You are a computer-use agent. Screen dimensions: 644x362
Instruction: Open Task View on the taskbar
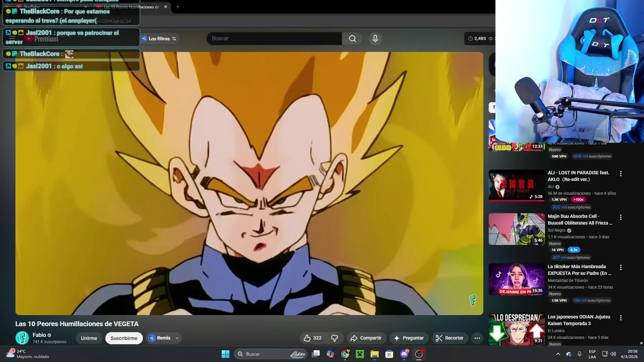click(x=315, y=354)
